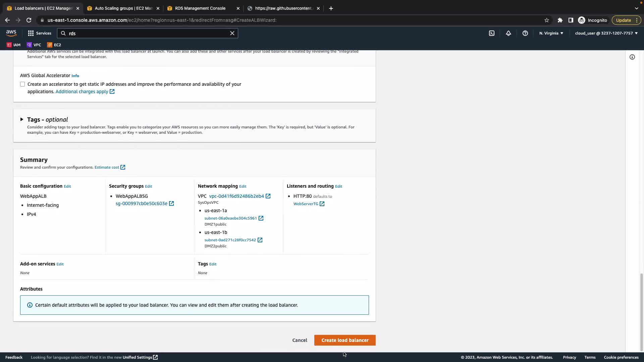Enable the AWS Global Accelerator checkbox
The width and height of the screenshot is (644, 362).
pos(22,84)
